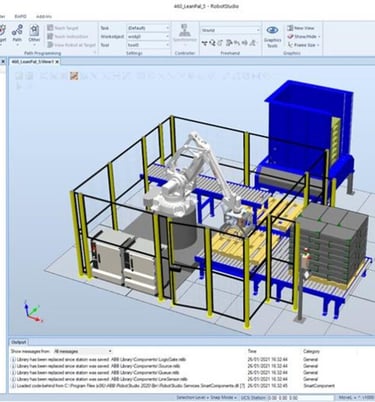Open the Other tool in ribbon
375x402 pixels.
[x=34, y=34]
